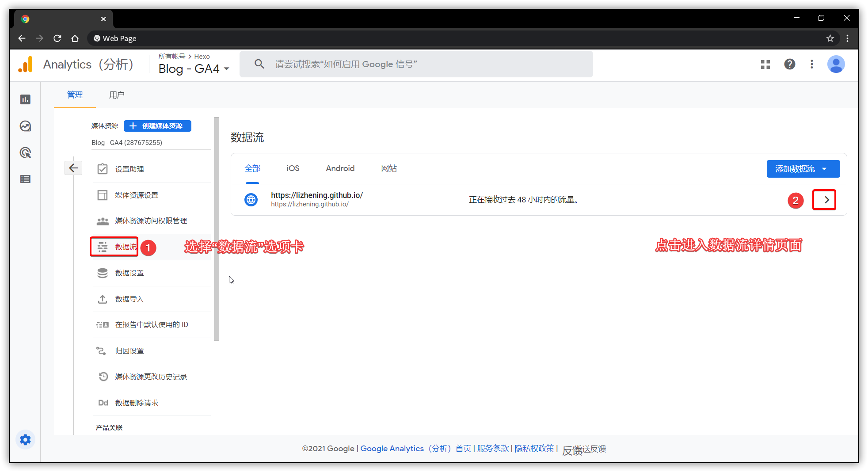Open 媒体资源访问权限管理 menu item
The width and height of the screenshot is (868, 472).
(151, 221)
